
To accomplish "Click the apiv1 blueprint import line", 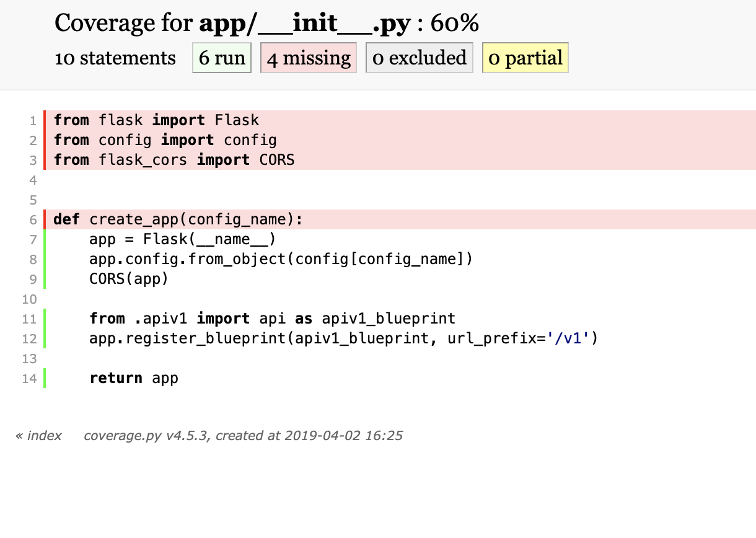I will click(x=273, y=319).
